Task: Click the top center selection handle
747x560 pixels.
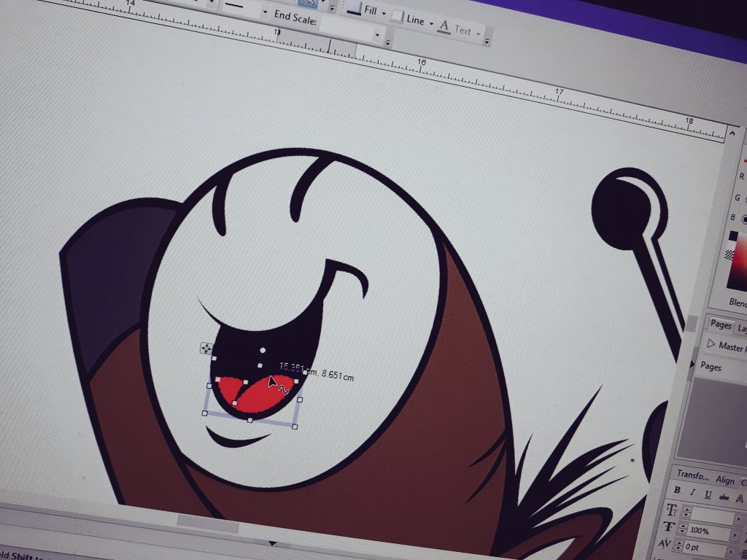Action: pos(260,365)
